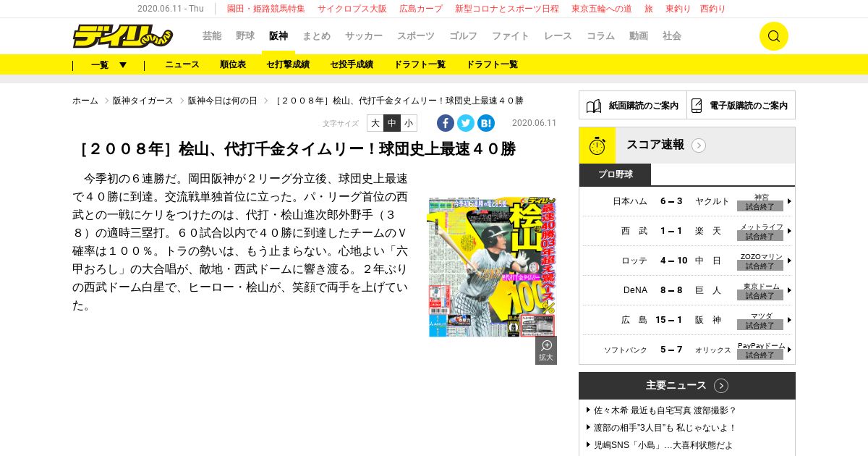
Task: Go to ニュース in yellow submenu
Action: pyautogui.click(x=182, y=64)
